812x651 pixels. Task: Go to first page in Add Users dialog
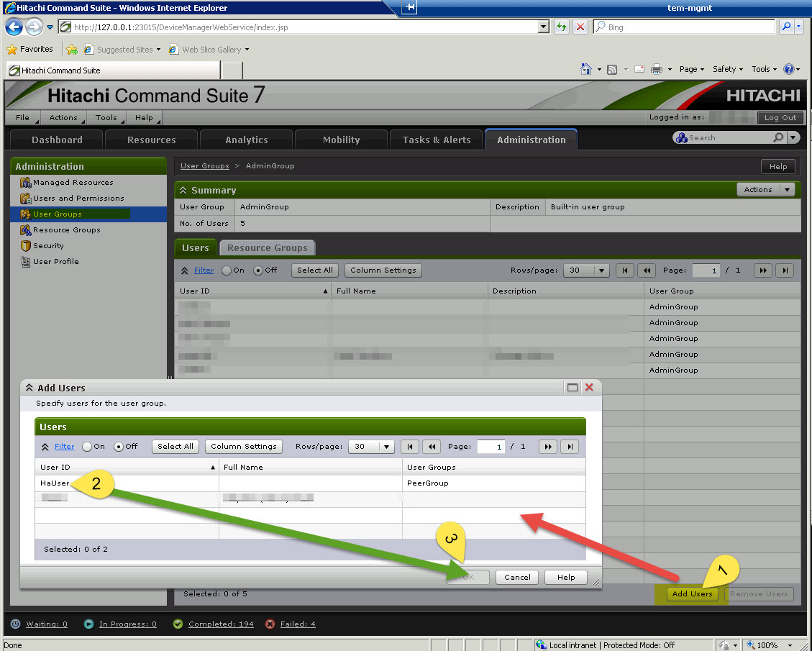(410, 447)
